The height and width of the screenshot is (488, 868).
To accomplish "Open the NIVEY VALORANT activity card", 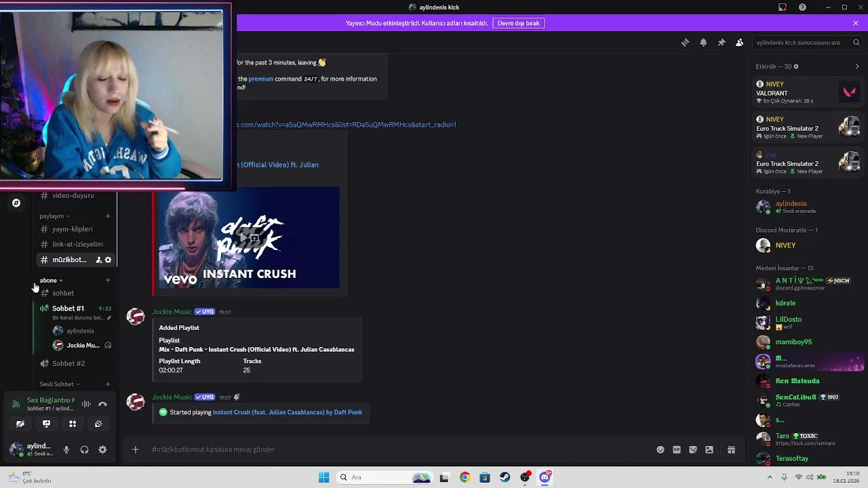I will [808, 92].
